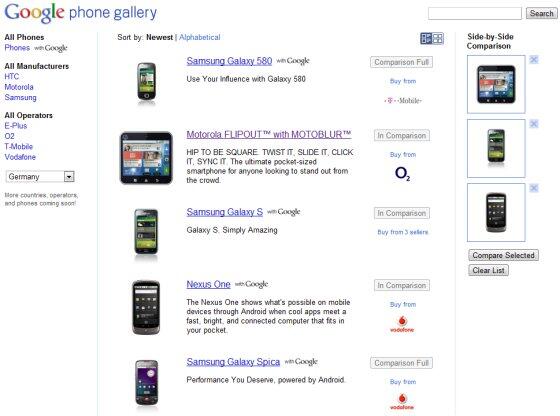Toggle In Comparison for Samsung Galaxy S

coord(402,213)
